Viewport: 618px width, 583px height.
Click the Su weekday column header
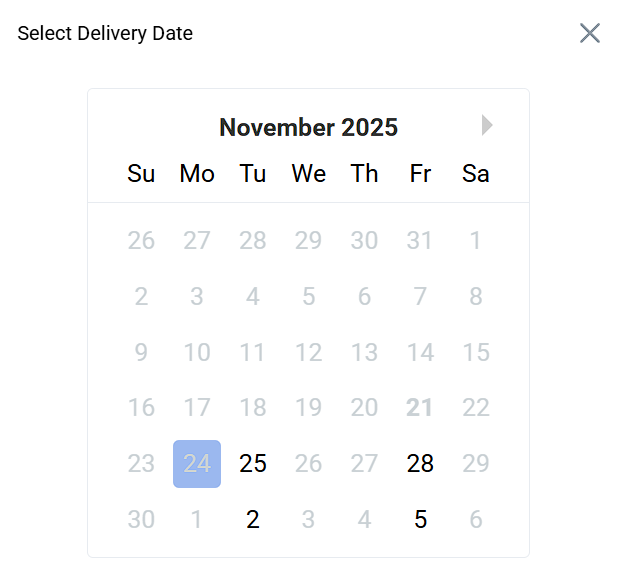click(141, 174)
